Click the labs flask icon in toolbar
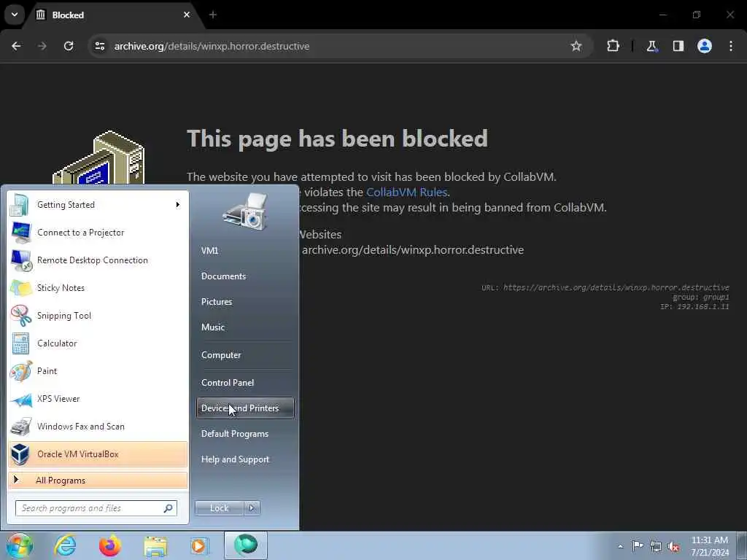The image size is (747, 560). click(x=651, y=46)
